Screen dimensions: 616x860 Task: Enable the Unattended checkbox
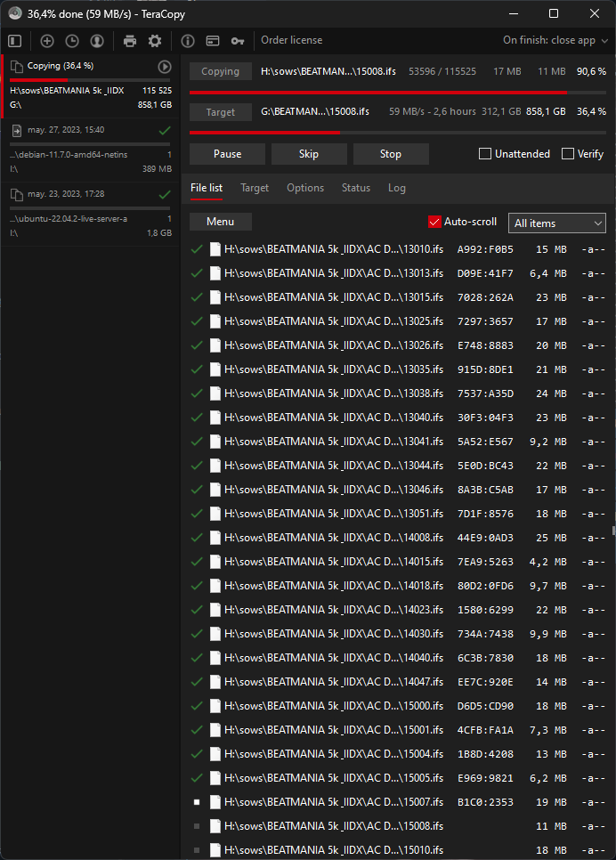(x=485, y=154)
